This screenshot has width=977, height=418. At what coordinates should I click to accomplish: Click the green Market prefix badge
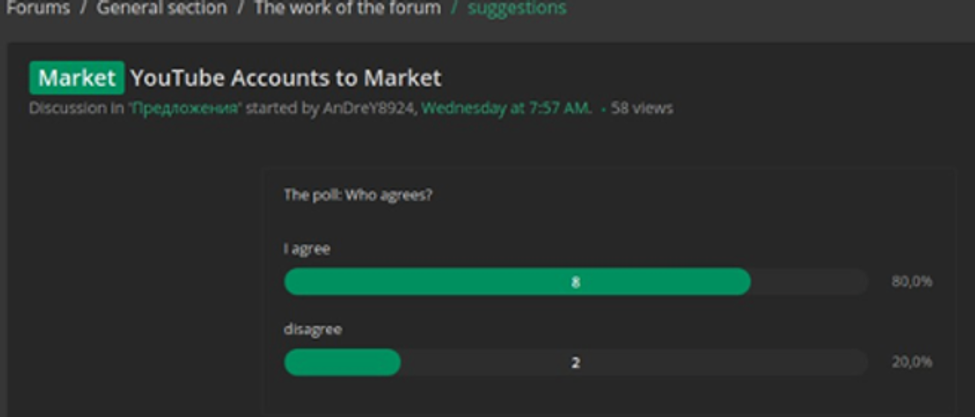pos(77,78)
